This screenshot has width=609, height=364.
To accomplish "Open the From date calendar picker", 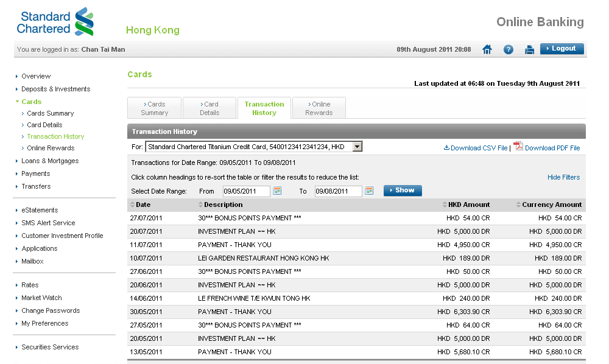I will point(277,191).
